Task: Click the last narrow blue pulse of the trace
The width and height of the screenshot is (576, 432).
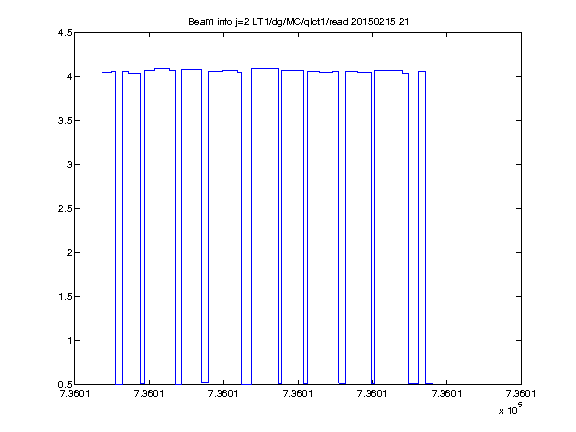Action: click(422, 228)
